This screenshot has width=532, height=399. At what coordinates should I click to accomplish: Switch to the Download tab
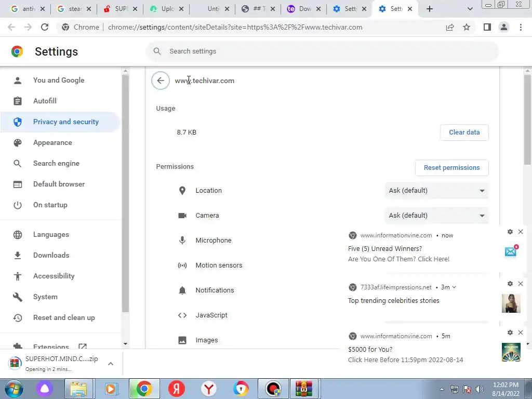303,9
